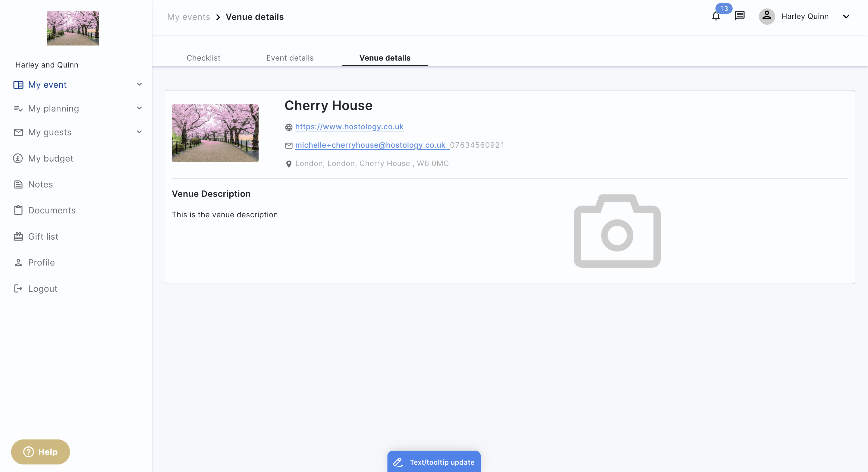Click the Cherry House venue thumbnail
Image resolution: width=868 pixels, height=472 pixels.
point(215,133)
